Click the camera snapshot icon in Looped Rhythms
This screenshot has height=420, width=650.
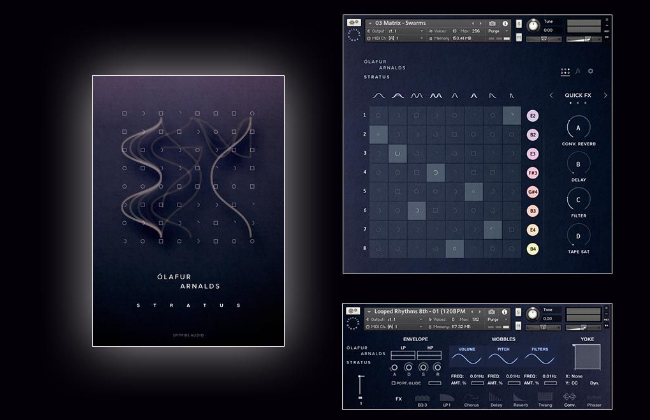coord(492,312)
